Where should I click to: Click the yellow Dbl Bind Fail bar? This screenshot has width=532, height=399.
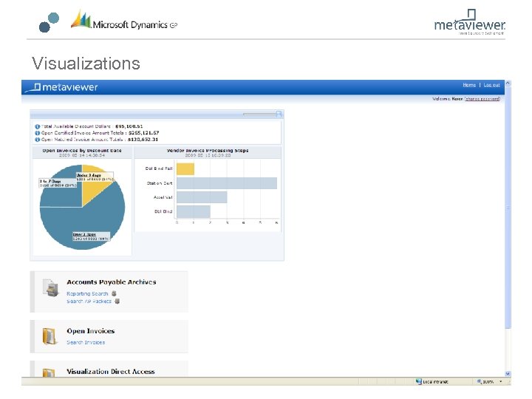click(185, 169)
